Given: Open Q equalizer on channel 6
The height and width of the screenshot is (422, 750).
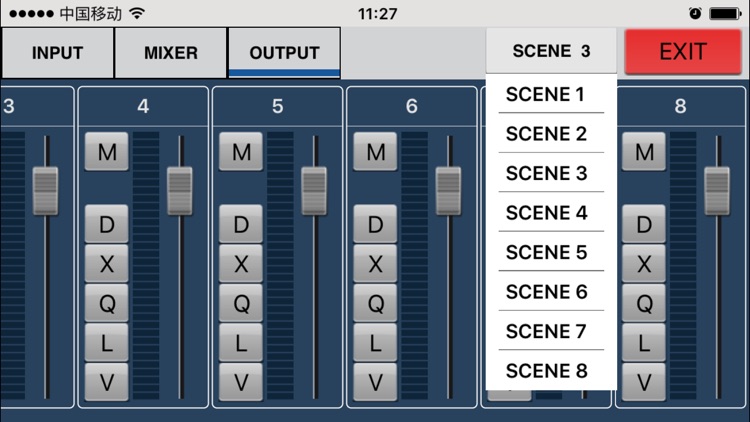Looking at the screenshot, I should click(375, 303).
